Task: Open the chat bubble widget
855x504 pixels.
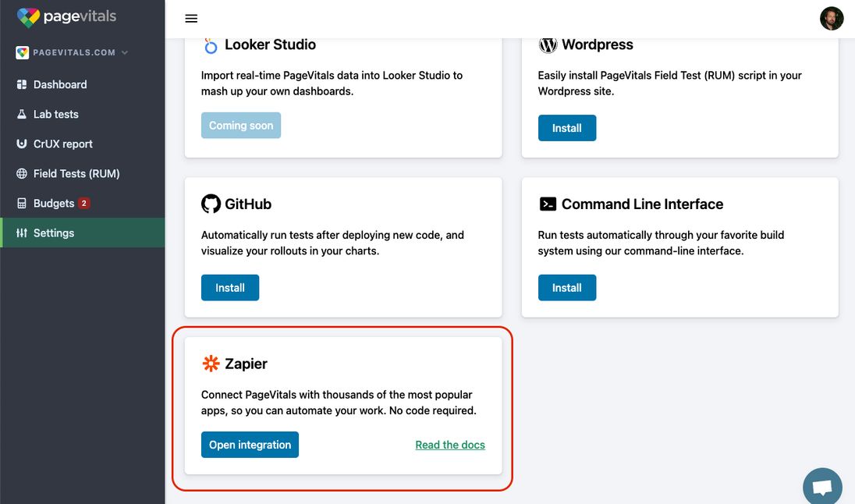Action: (822, 485)
